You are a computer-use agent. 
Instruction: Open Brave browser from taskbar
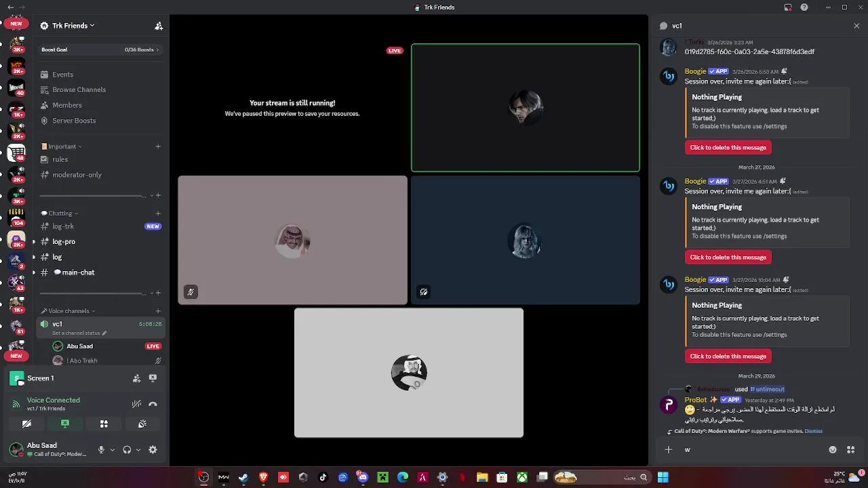click(x=263, y=477)
